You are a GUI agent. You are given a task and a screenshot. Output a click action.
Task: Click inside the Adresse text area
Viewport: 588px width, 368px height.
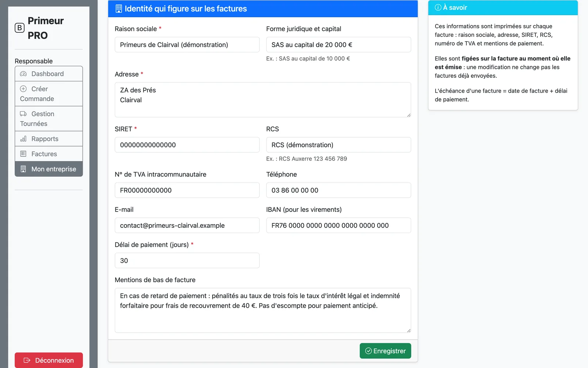263,100
